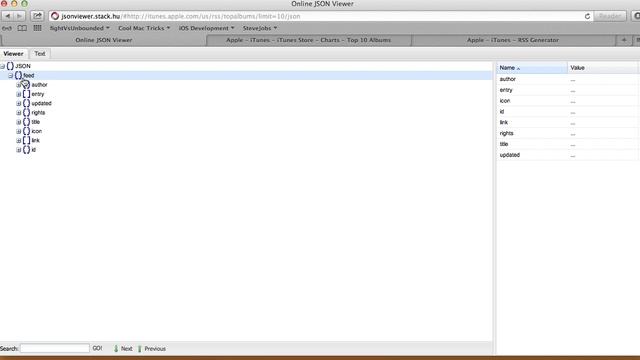This screenshot has width=640, height=360.
Task: Switch to the iTunes RSS Generator tab
Action: [513, 40]
